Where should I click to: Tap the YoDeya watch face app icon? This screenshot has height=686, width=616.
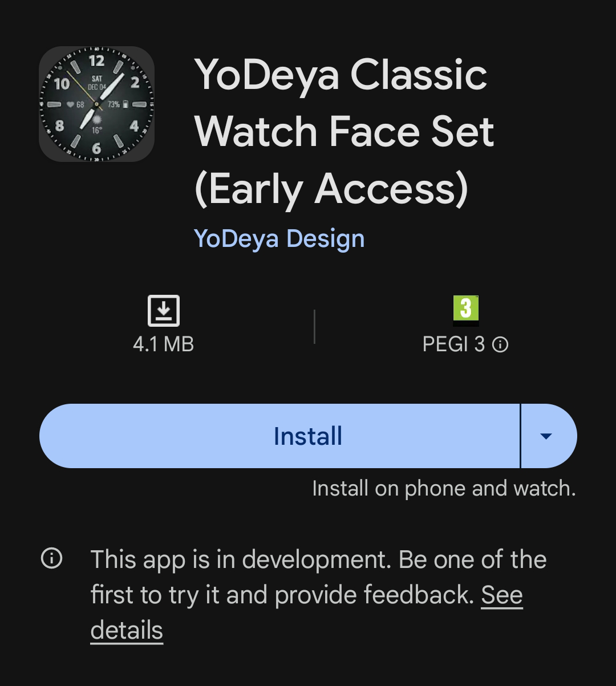(x=96, y=104)
